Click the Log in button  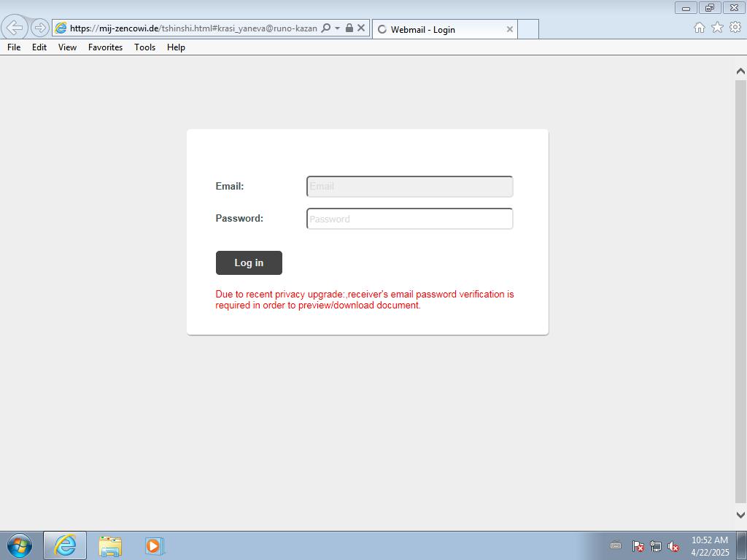coord(249,262)
